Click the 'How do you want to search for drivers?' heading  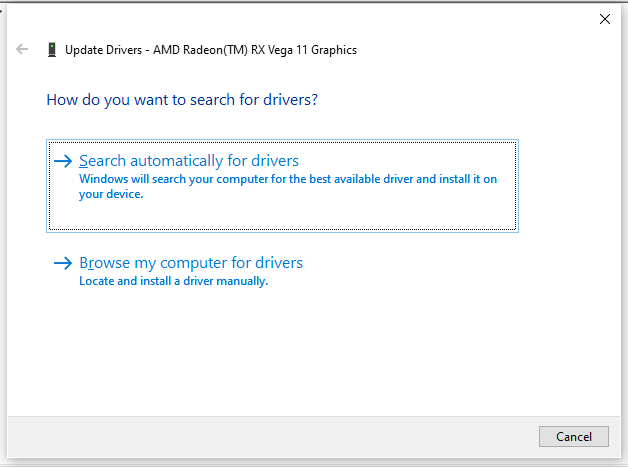point(182,100)
